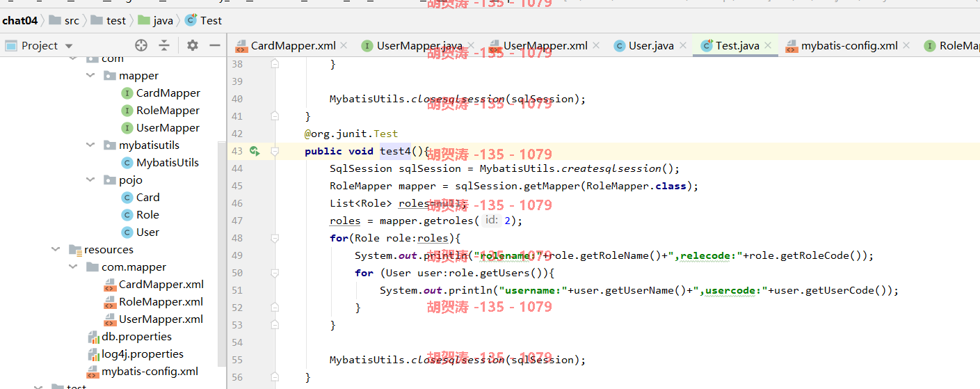Image resolution: width=980 pixels, height=389 pixels.
Task: Switch to the UserMapper.java tab
Action: click(x=419, y=46)
